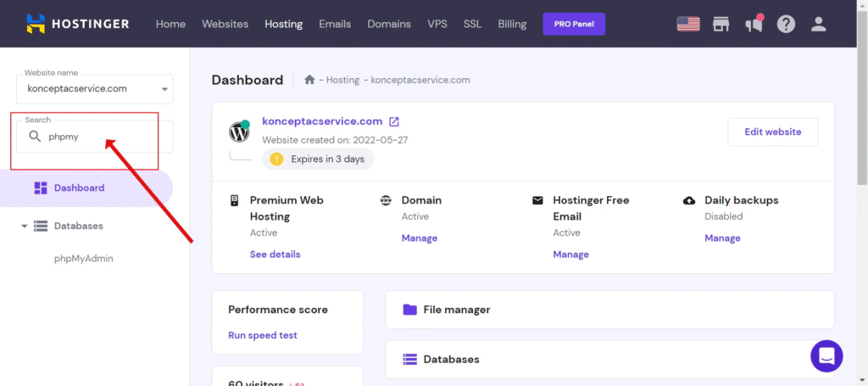Open the live chat bubble
868x386 pixels.
826,356
